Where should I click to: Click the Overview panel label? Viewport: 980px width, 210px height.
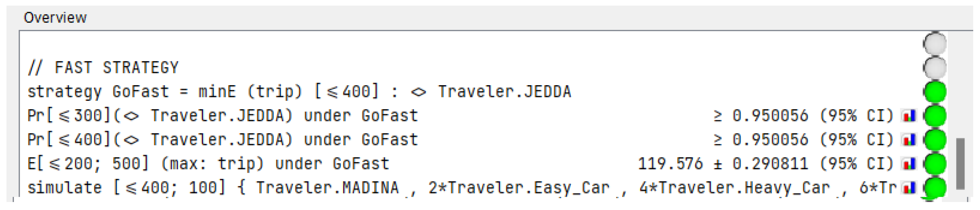[55, 18]
